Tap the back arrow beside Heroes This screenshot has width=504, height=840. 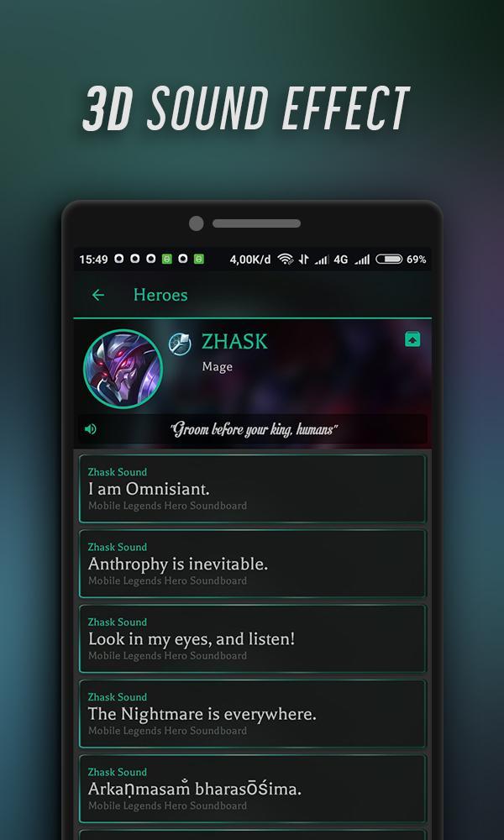click(98, 295)
